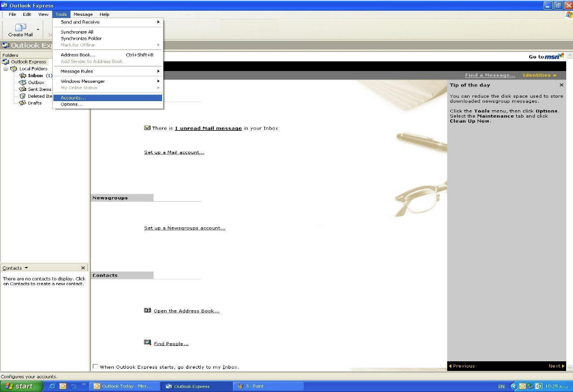The width and height of the screenshot is (573, 392).
Task: Close the Contacts pane
Action: (x=83, y=268)
